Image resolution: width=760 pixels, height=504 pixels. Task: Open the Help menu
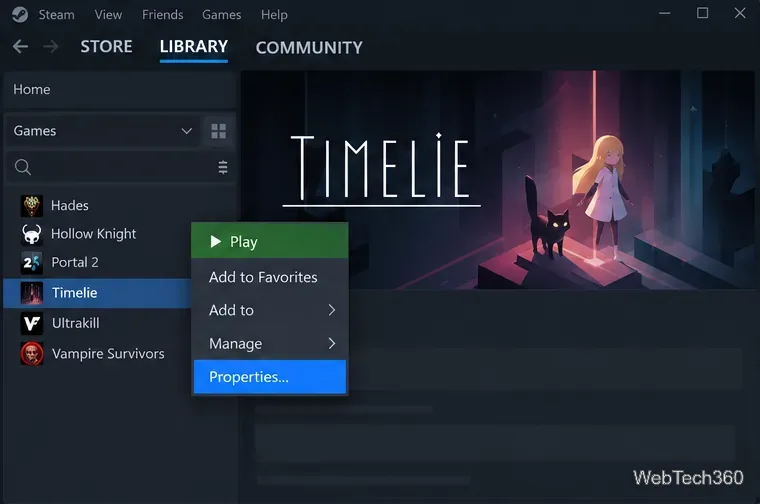pos(274,15)
